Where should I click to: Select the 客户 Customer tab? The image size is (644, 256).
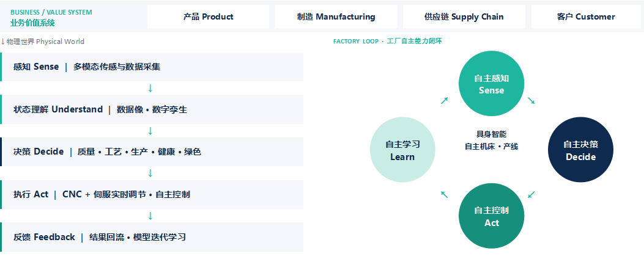586,17
